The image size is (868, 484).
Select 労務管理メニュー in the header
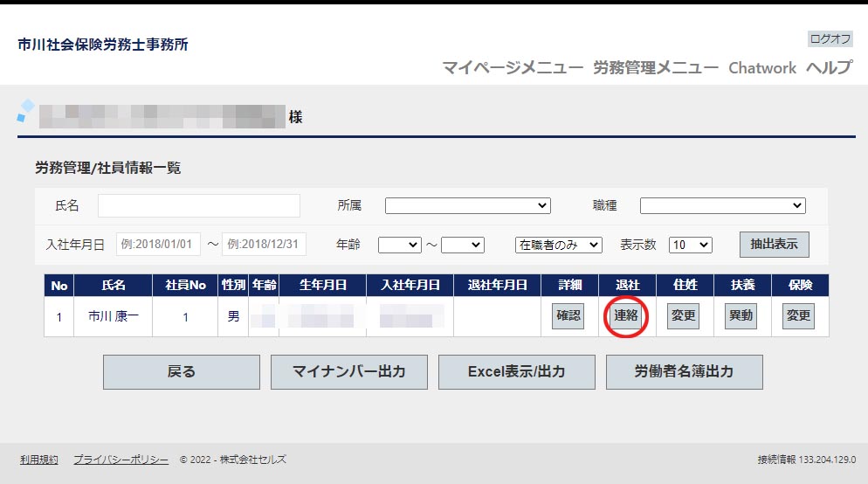click(655, 67)
